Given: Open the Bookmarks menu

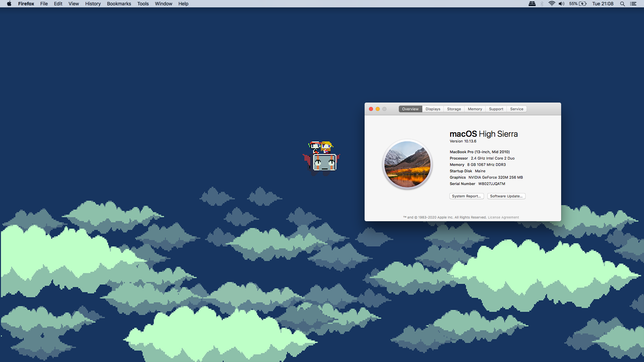Looking at the screenshot, I should (119, 4).
